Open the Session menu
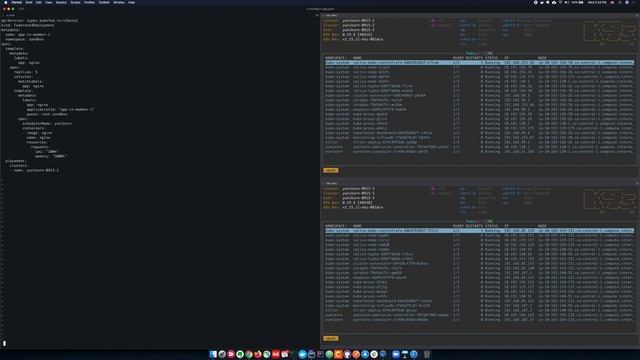This screenshot has height=360, width=640. pos(61,2)
